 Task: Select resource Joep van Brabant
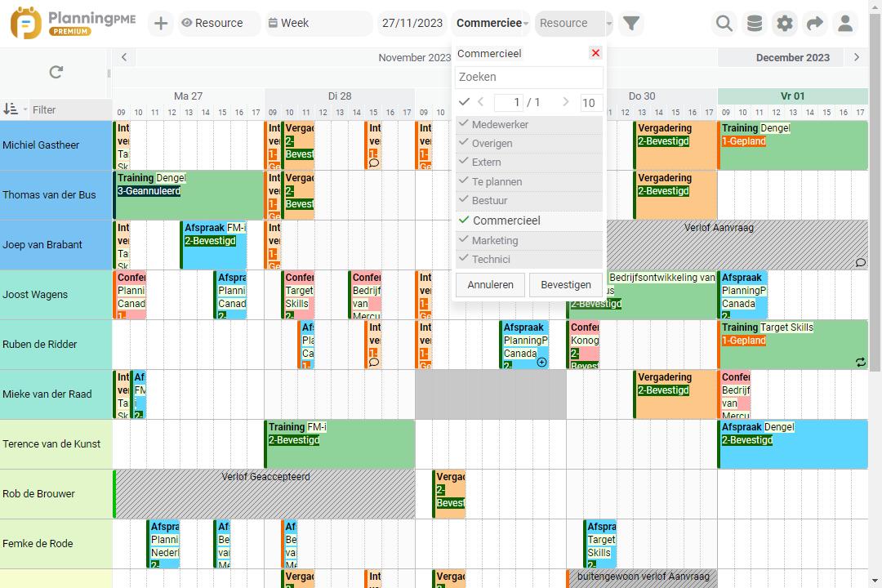tap(56, 245)
